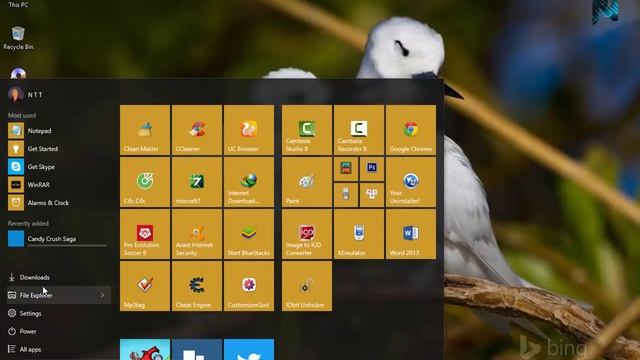Launch the minecraft7 tile
Image resolution: width=640 pixels, height=360 pixels.
(197, 182)
